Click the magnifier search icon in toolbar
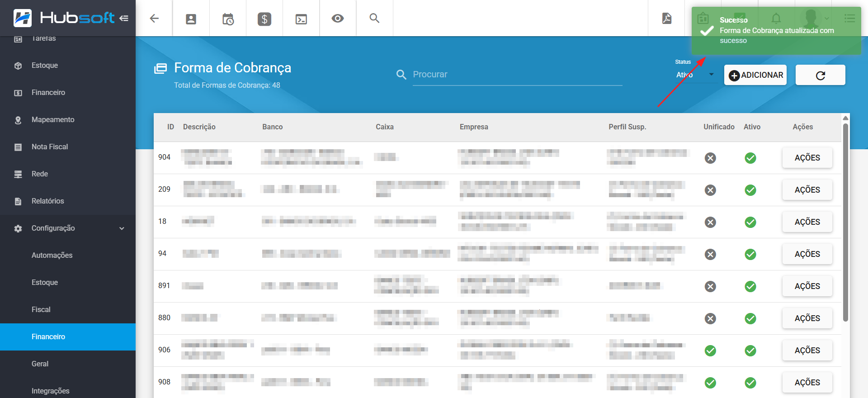Image resolution: width=868 pixels, height=398 pixels. click(x=374, y=19)
